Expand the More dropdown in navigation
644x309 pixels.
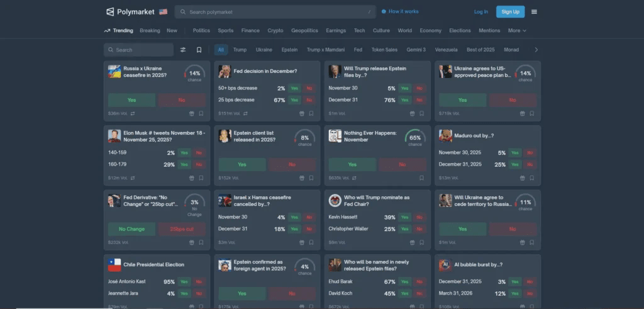(x=517, y=31)
